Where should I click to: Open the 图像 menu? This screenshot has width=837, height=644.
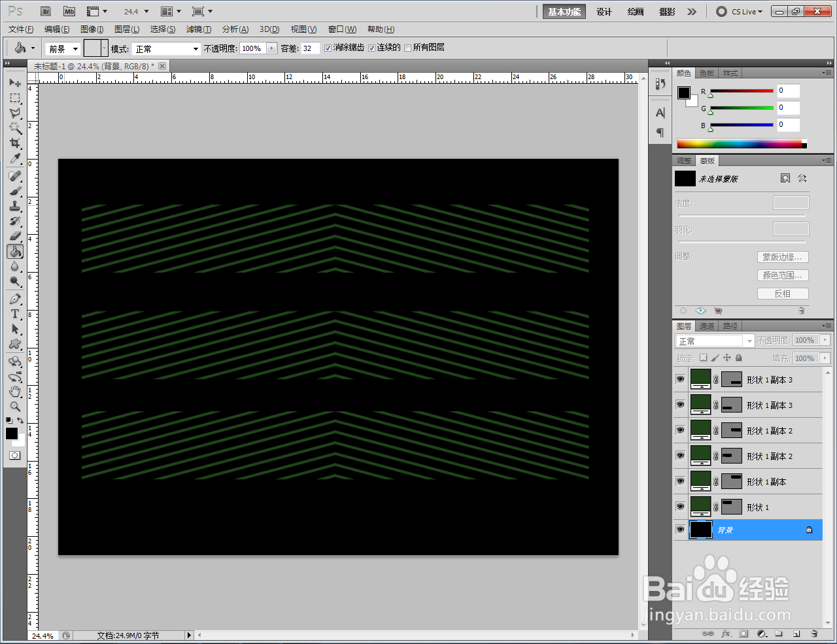(x=92, y=29)
